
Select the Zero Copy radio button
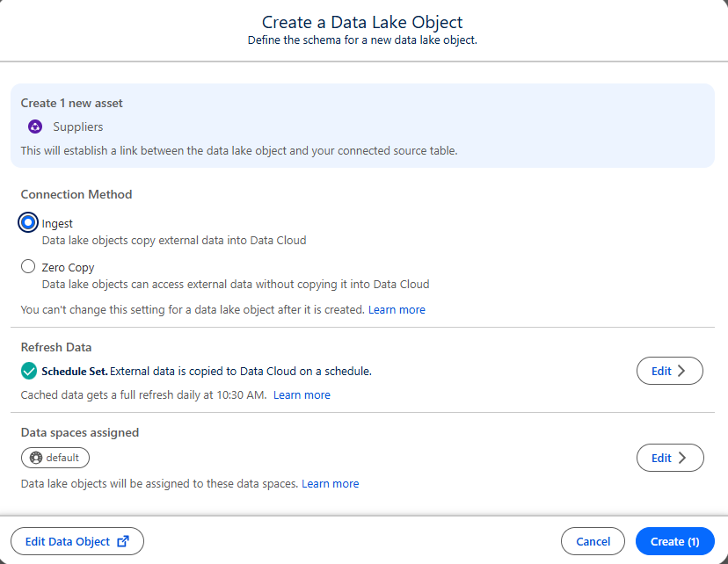(x=28, y=266)
